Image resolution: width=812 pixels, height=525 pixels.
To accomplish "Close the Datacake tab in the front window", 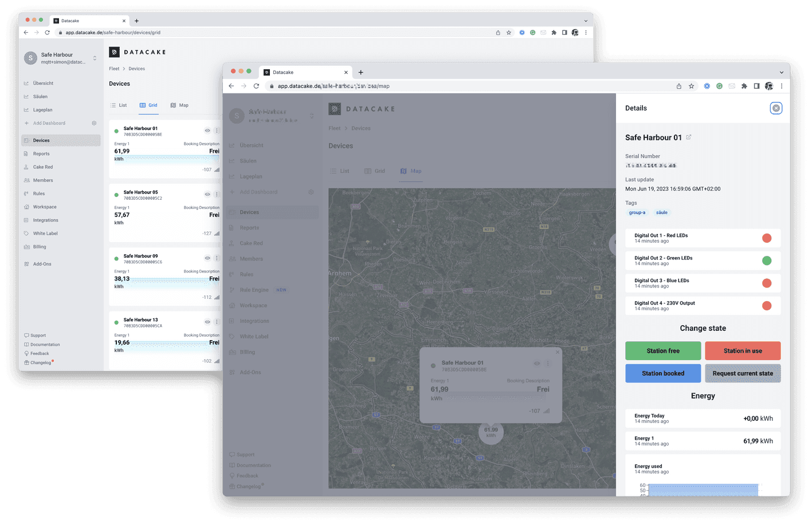I will [346, 72].
